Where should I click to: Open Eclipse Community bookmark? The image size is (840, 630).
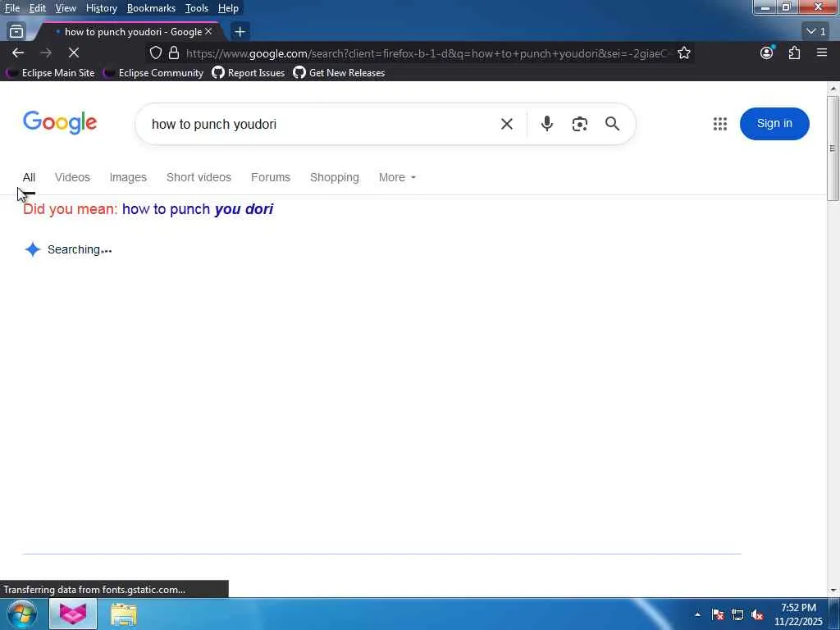[153, 73]
